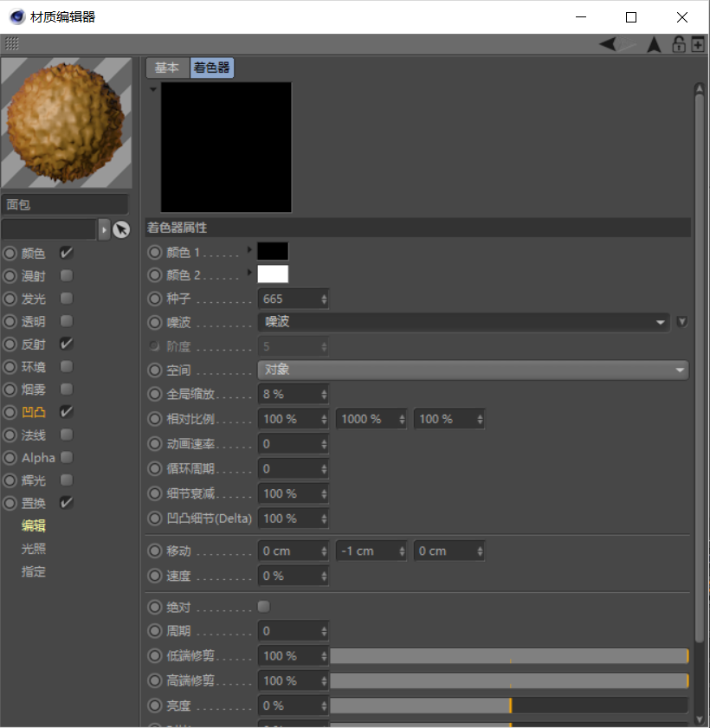Open the 噪波 type dropdown
This screenshot has height=728, width=710.
pyautogui.click(x=464, y=322)
